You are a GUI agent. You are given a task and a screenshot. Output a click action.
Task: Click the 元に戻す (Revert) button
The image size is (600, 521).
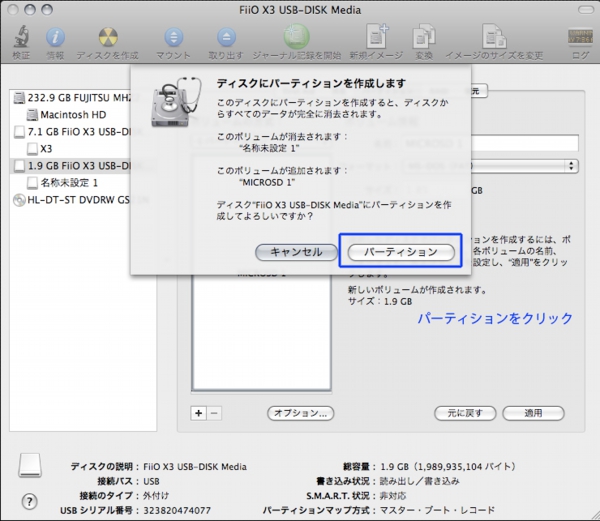point(465,413)
